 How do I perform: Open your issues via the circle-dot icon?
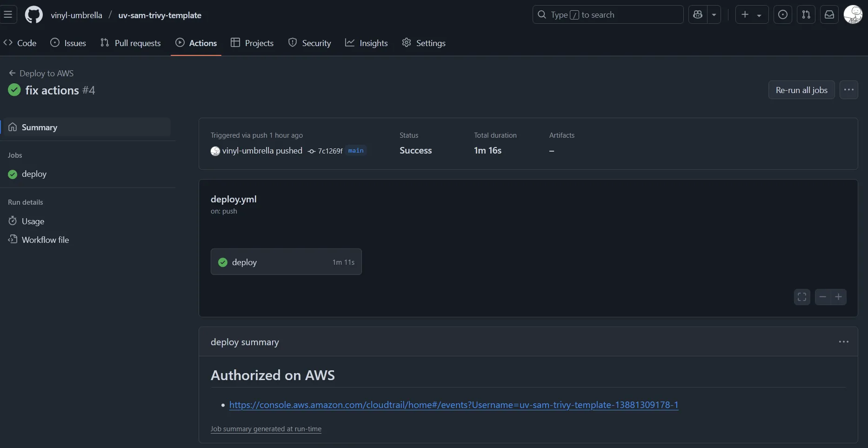tap(783, 14)
